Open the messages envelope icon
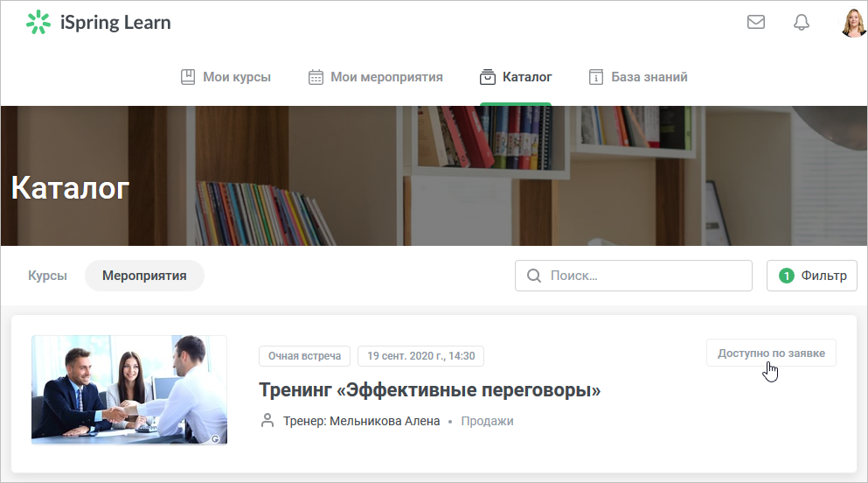Image resolution: width=868 pixels, height=483 pixels. (755, 22)
